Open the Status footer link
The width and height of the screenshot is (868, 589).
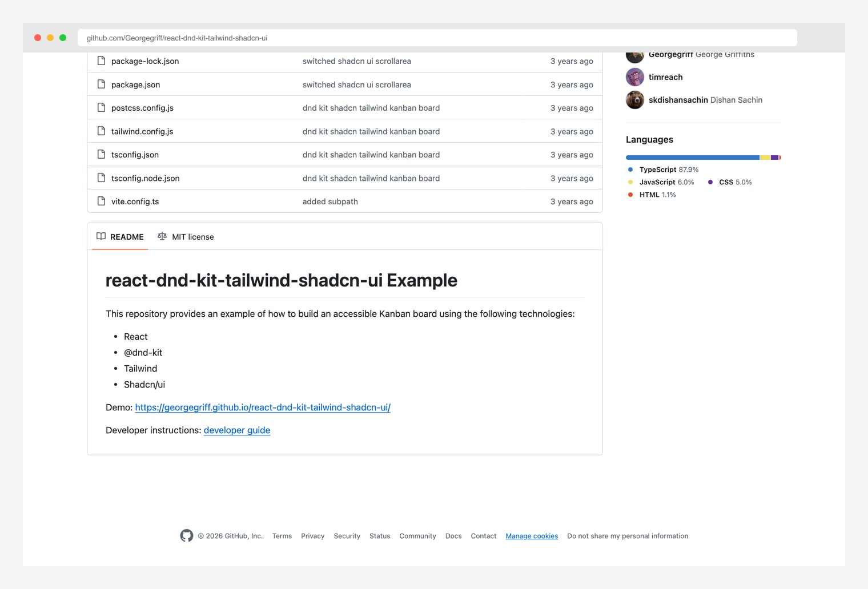pos(380,536)
